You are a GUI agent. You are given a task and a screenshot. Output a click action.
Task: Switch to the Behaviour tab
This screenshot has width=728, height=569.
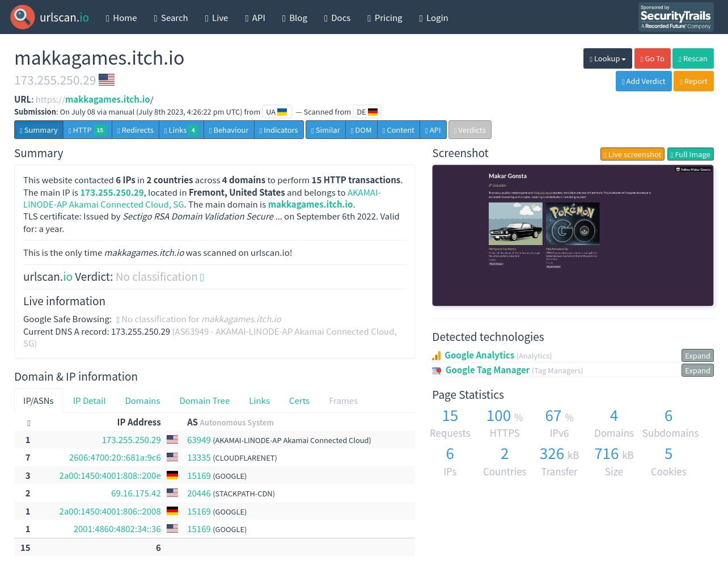click(x=229, y=130)
